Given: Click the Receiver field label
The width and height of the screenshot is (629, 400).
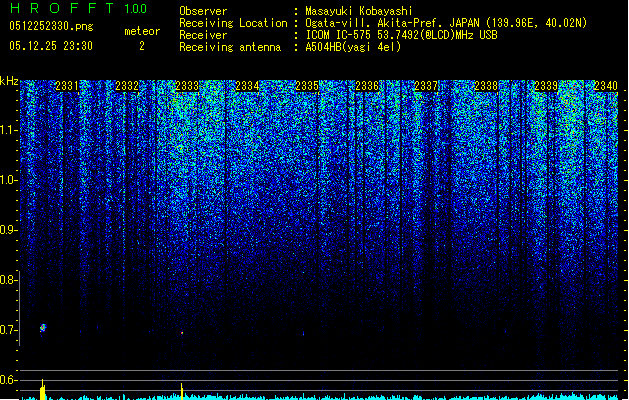Looking at the screenshot, I should 203,35.
